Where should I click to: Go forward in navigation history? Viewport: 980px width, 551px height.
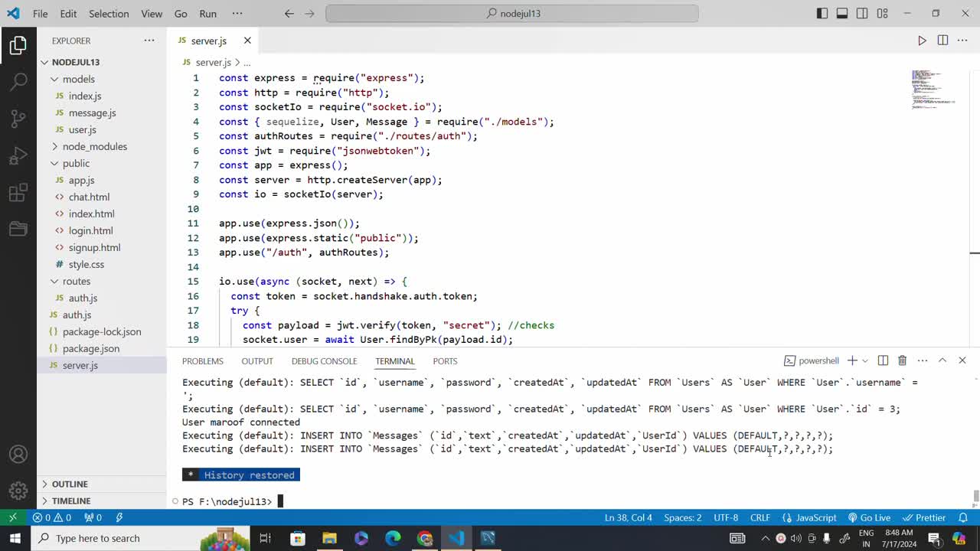pos(309,14)
